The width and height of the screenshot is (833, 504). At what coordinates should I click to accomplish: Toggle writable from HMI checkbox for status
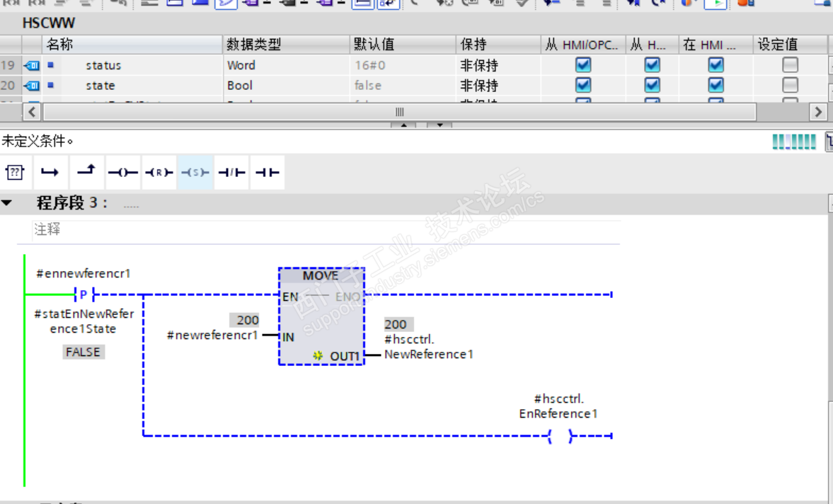pyautogui.click(x=653, y=65)
